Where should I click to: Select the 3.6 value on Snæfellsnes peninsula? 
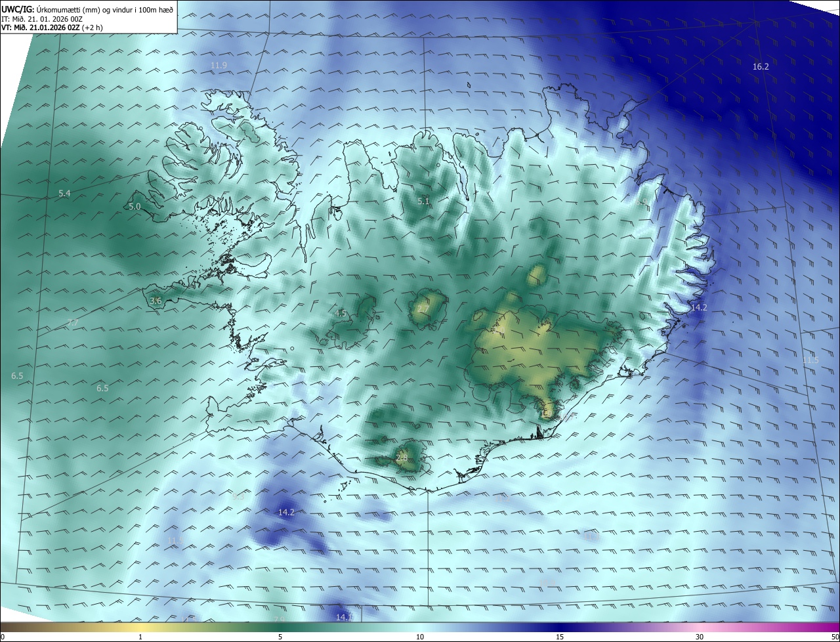[x=156, y=301]
